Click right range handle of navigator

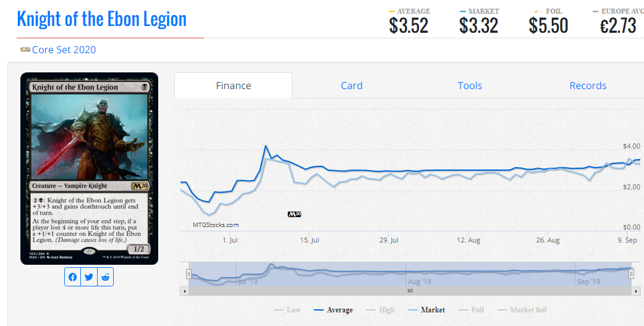click(x=631, y=274)
